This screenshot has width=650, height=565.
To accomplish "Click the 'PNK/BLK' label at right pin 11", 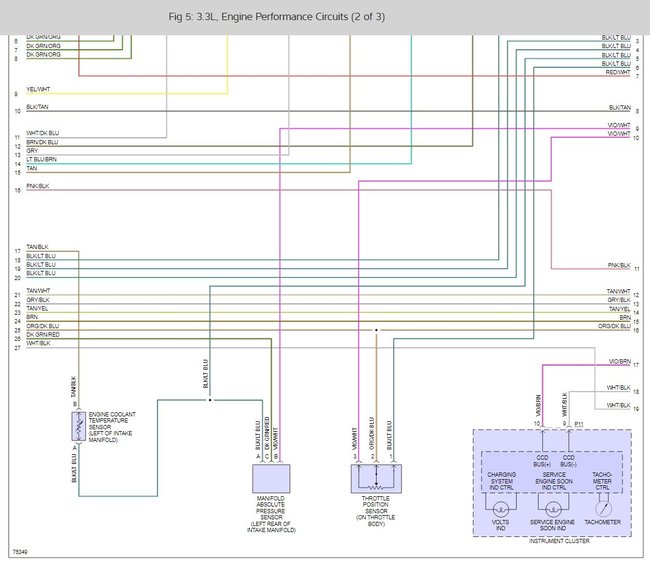I will click(619, 265).
